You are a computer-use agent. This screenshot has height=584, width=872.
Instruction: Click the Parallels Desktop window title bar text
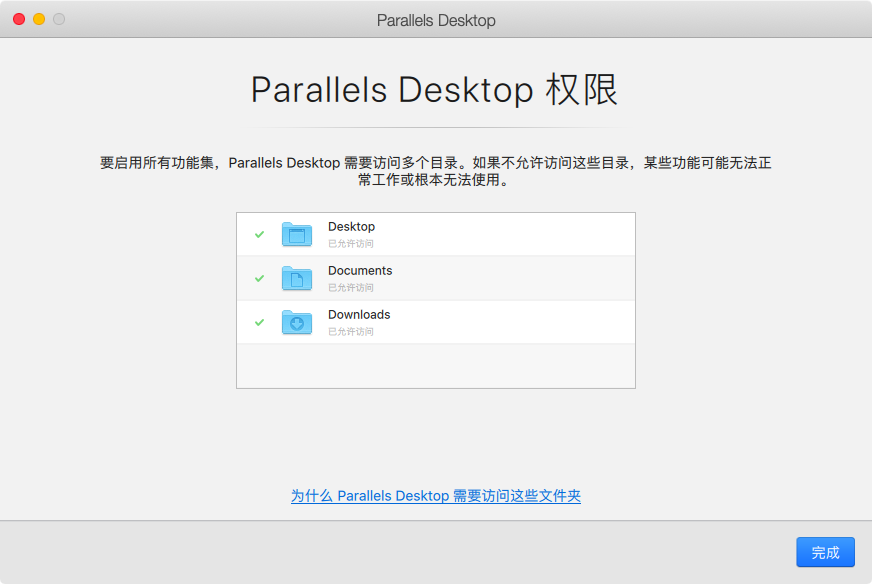436,20
